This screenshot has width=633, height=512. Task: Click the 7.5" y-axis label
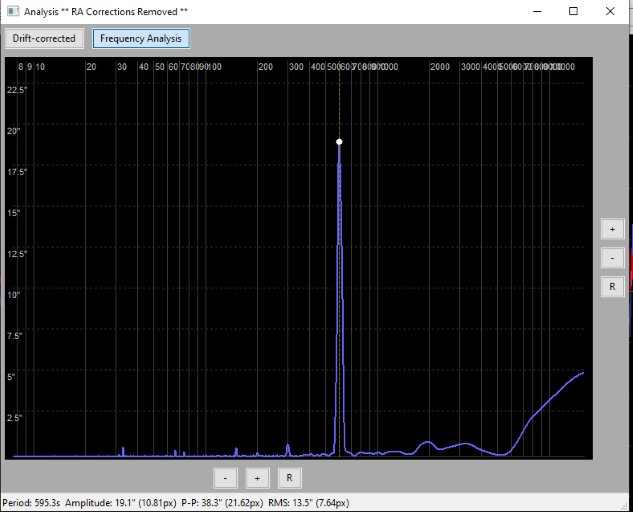15,336
